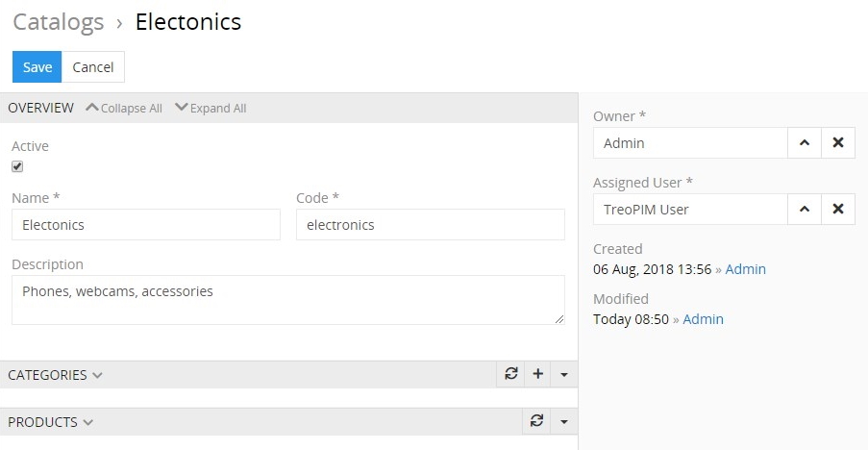Open Owner selection list arrow

pos(805,142)
